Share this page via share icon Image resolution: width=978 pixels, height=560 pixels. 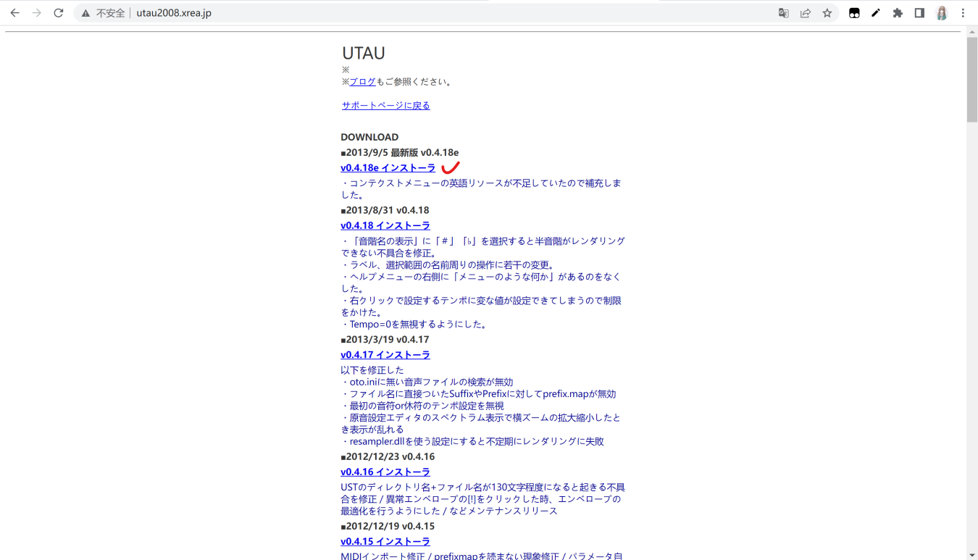805,13
